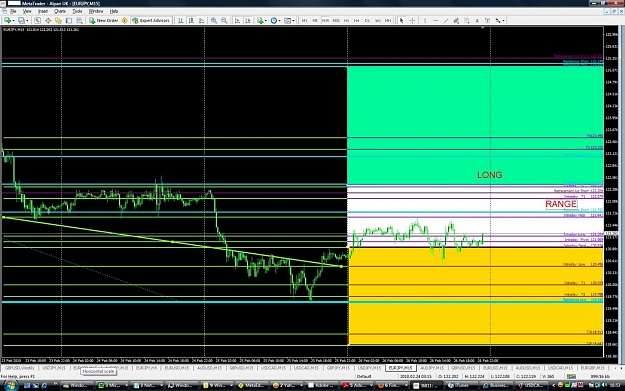Select the LONG text label on chart
The width and height of the screenshot is (625, 391).
[x=489, y=175]
